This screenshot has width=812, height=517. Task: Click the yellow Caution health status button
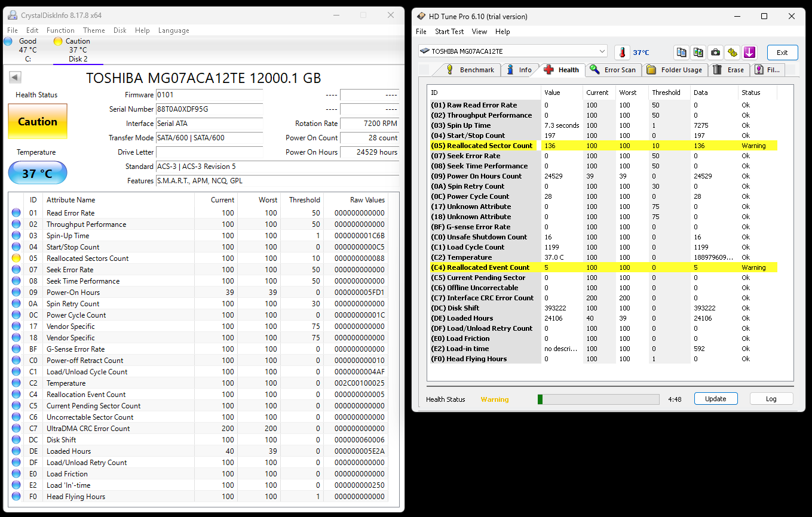point(38,122)
